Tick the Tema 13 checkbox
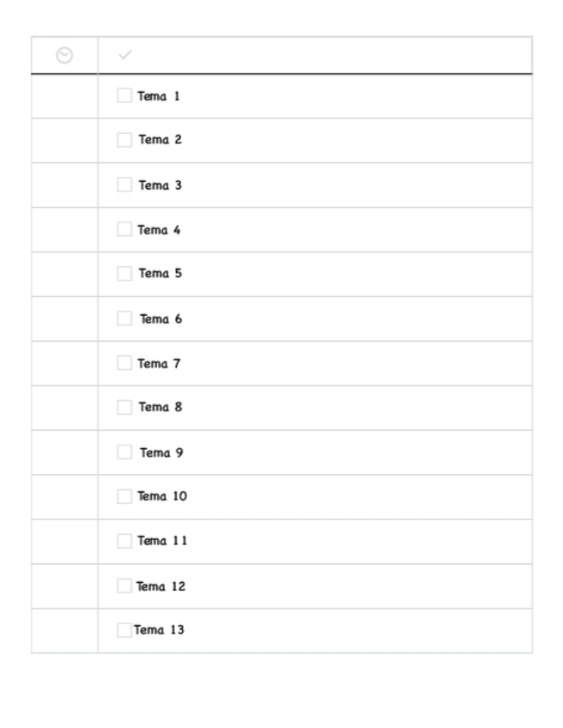Image resolution: width=563 pixels, height=728 pixels. pos(124,630)
